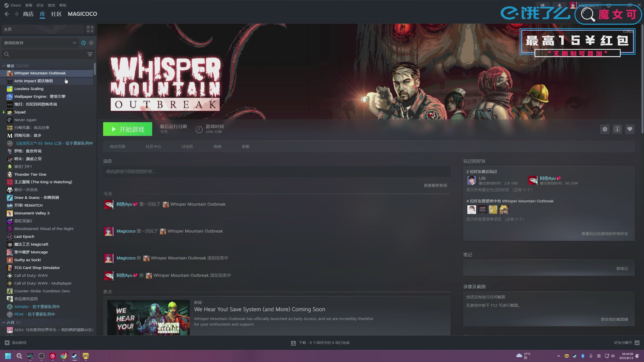The height and width of the screenshot is (362, 644).
Task: Open MAGICOCO profile tab
Action: click(x=83, y=14)
